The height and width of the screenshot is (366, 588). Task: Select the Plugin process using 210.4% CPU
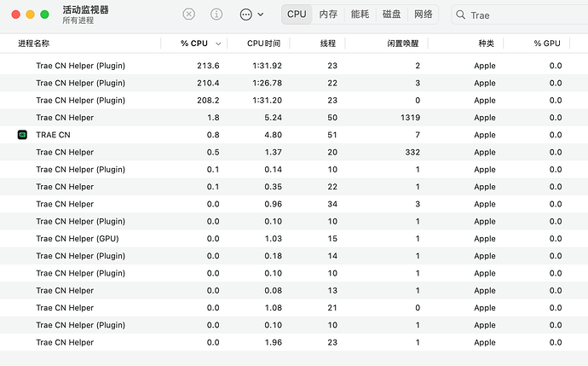294,83
